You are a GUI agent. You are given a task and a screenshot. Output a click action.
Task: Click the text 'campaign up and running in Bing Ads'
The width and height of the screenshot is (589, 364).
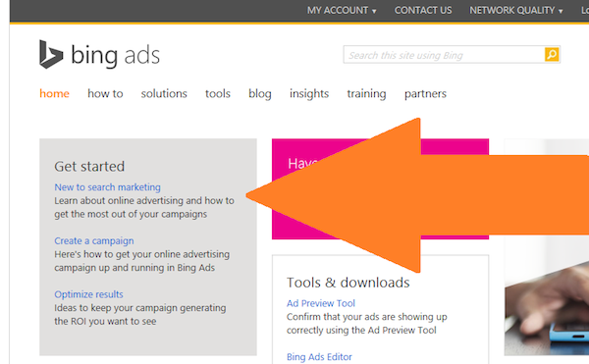coord(134,268)
